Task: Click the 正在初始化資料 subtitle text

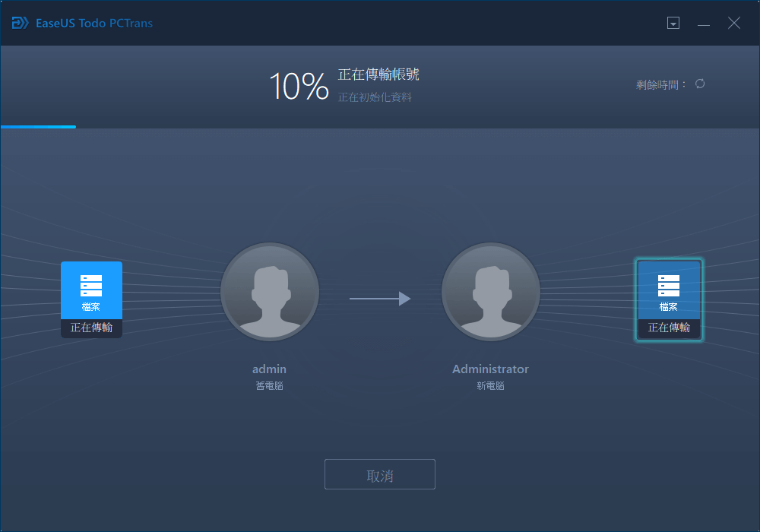Action: (x=375, y=97)
